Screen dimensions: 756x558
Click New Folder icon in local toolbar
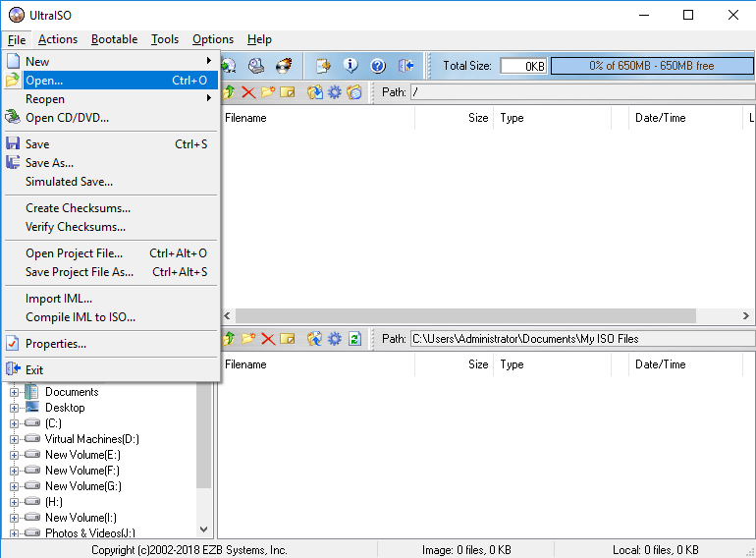248,339
